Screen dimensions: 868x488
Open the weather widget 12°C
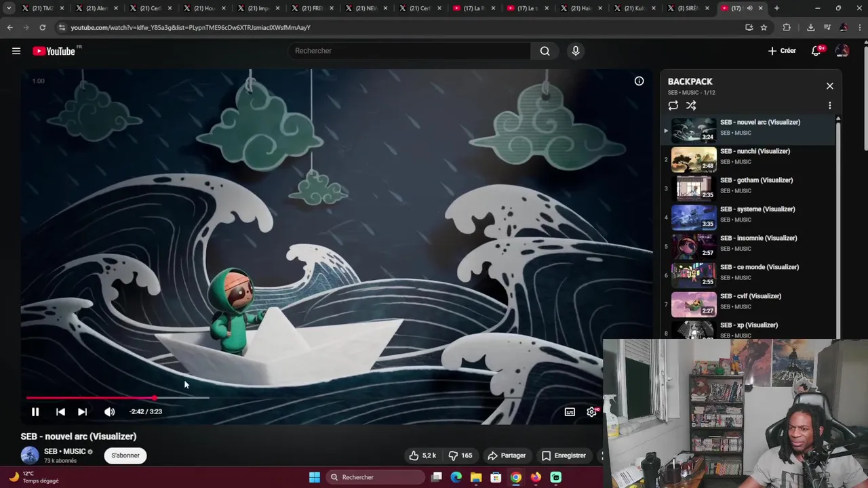point(34,477)
